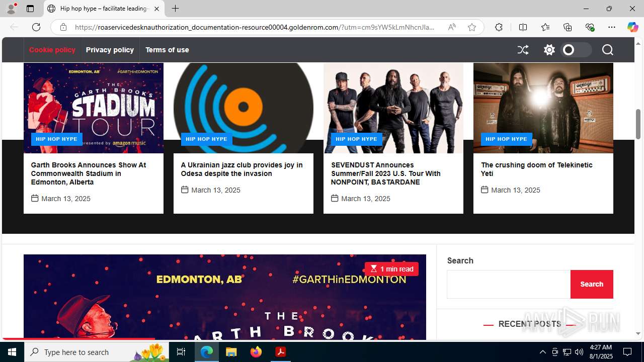Add page to favorites star icon

coord(471,27)
